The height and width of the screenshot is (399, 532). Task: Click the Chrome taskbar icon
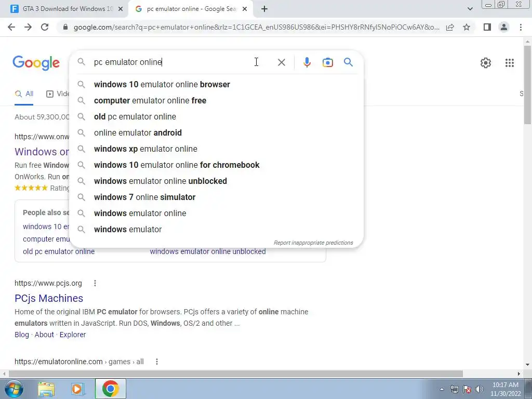coord(110,389)
